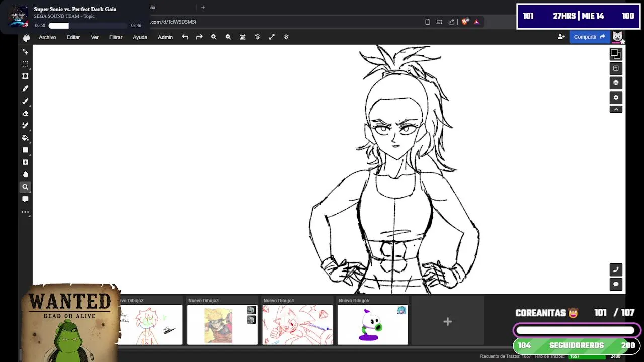Open the foreground/background color swatch
Image resolution: width=644 pixels, height=362 pixels.
[x=616, y=54]
